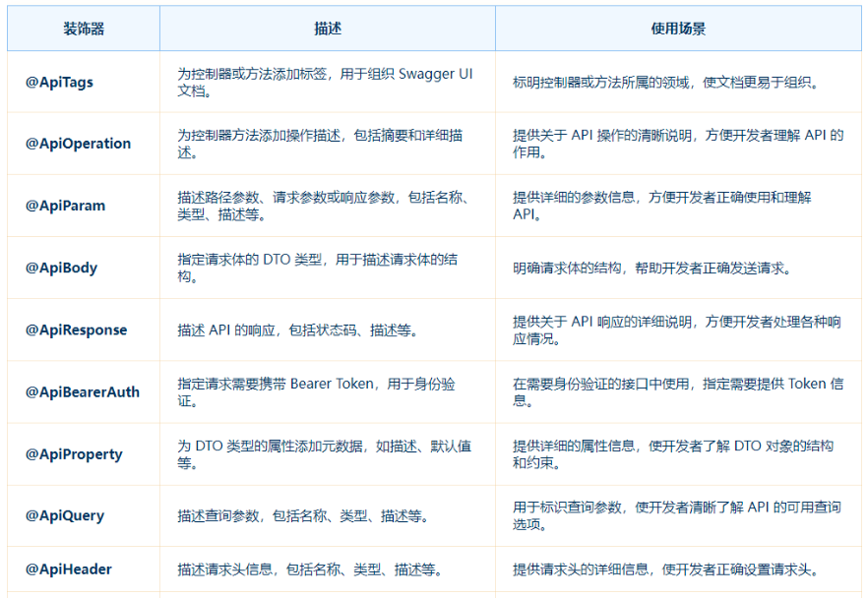Screen dimensions: 868x598
Task: Click usage text 提供请求头的详细信息
Action: pyautogui.click(x=666, y=569)
